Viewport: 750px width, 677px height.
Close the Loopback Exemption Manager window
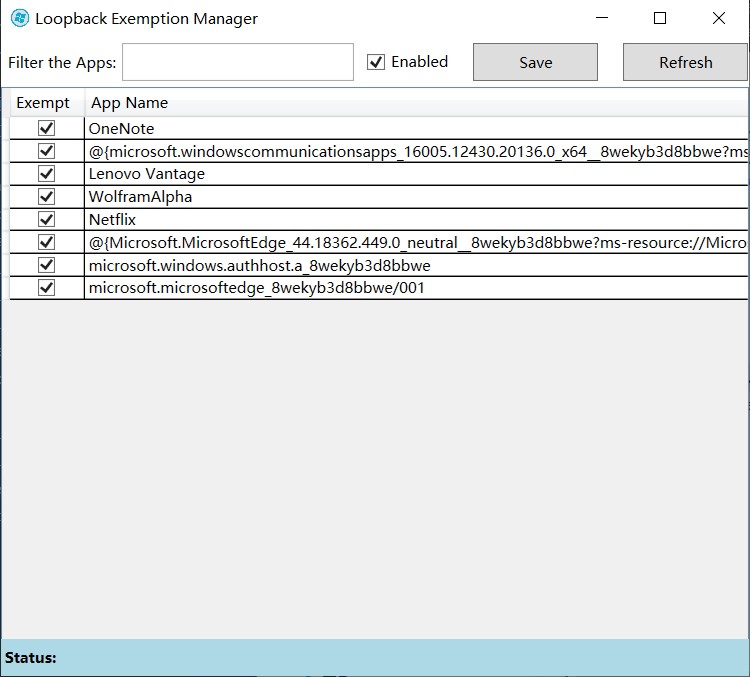click(x=718, y=18)
